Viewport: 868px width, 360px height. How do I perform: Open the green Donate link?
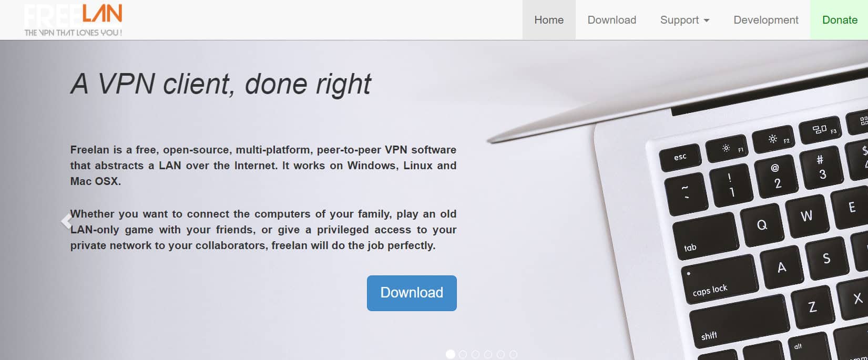[x=840, y=20]
